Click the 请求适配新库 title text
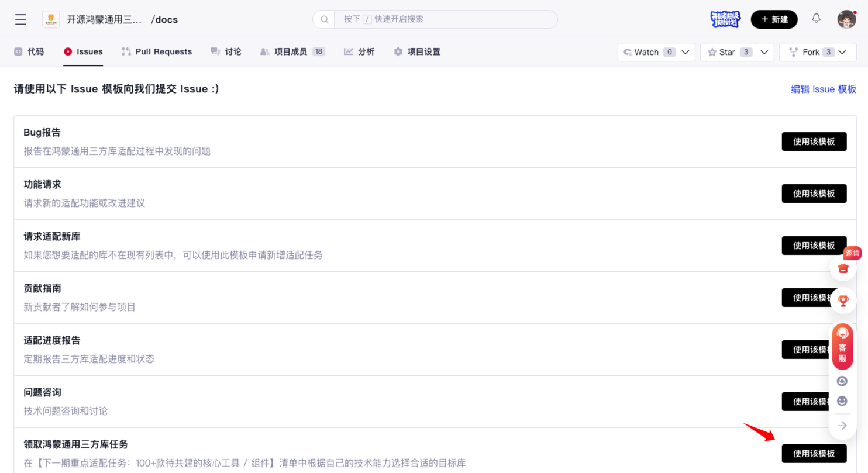 pyautogui.click(x=52, y=236)
